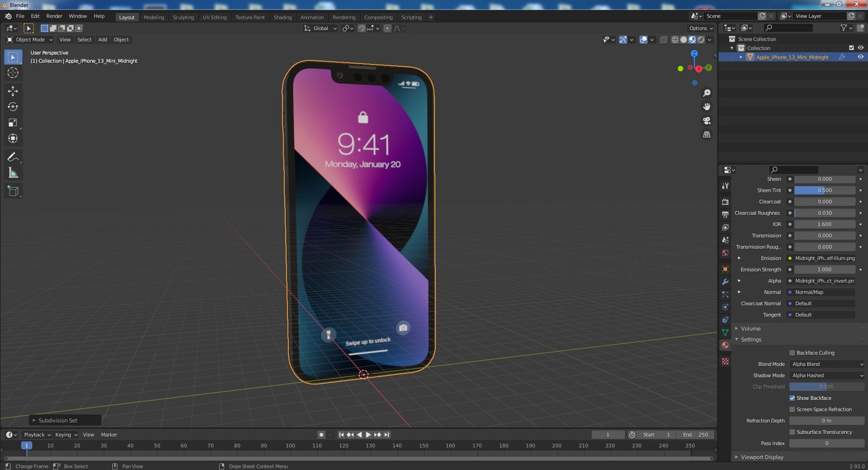
Task: Click the properties search field
Action: pyautogui.click(x=793, y=170)
